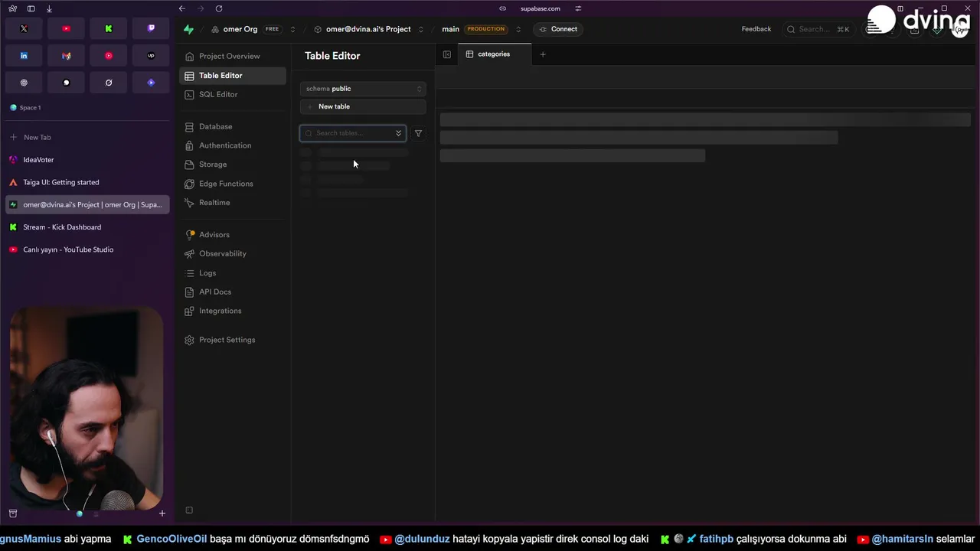Open the Upwork pinned site tile

(x=151, y=56)
